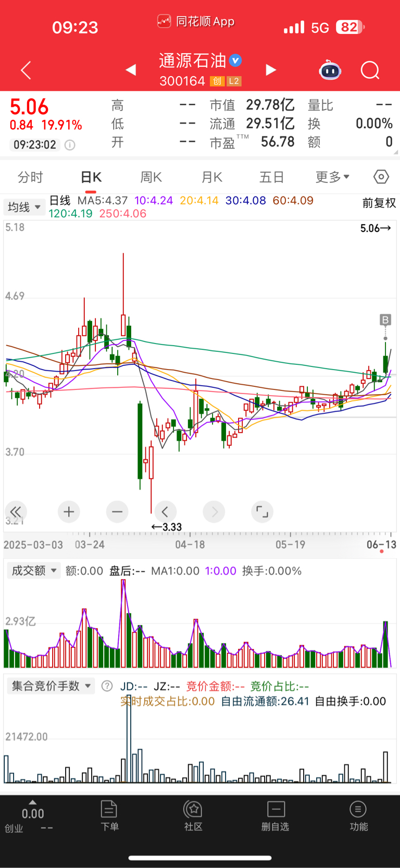This screenshot has height=868, width=400.
Task: Switch to the next stock with the right triangle
Action: (270, 70)
